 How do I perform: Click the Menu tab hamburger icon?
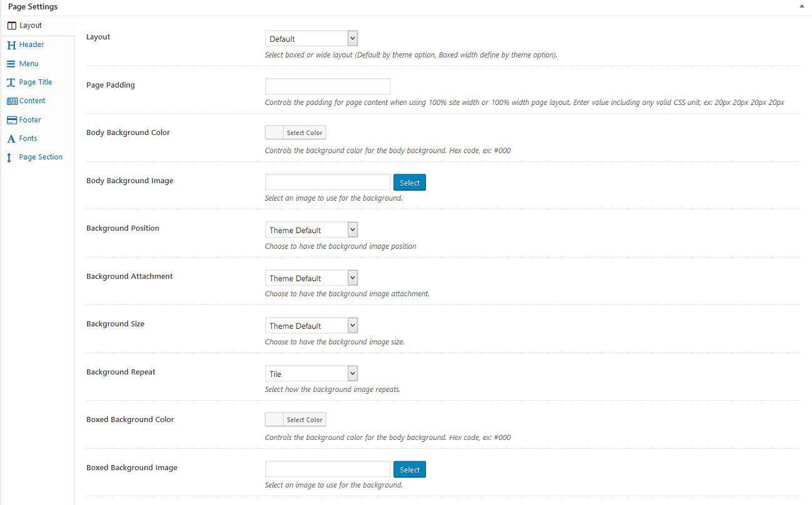click(11, 64)
